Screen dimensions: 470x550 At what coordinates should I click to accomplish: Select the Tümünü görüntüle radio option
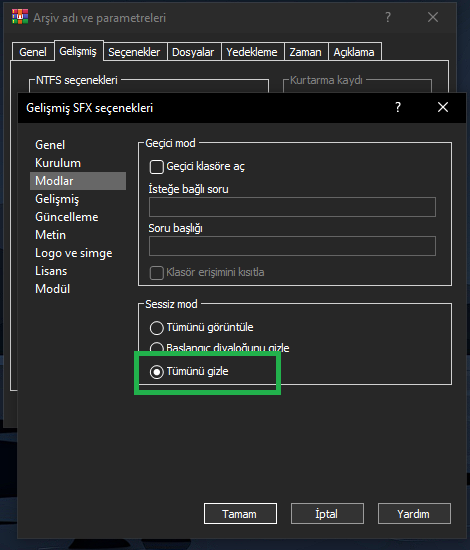click(x=156, y=328)
